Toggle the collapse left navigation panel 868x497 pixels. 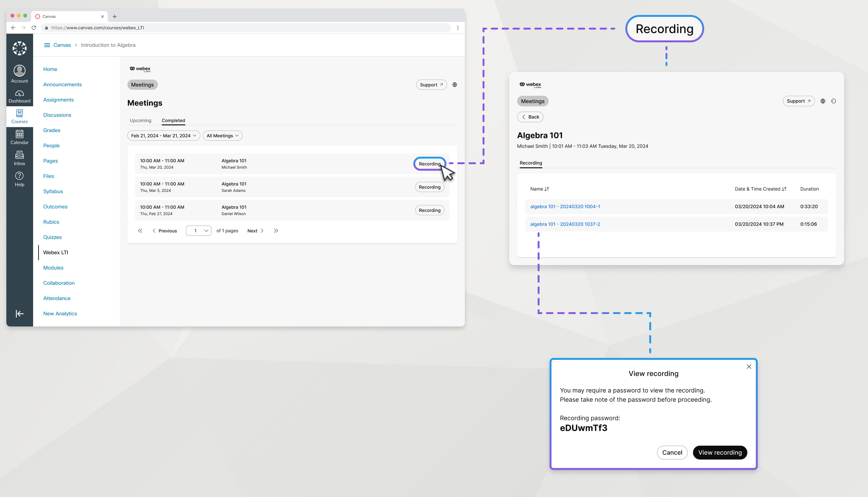click(x=19, y=313)
